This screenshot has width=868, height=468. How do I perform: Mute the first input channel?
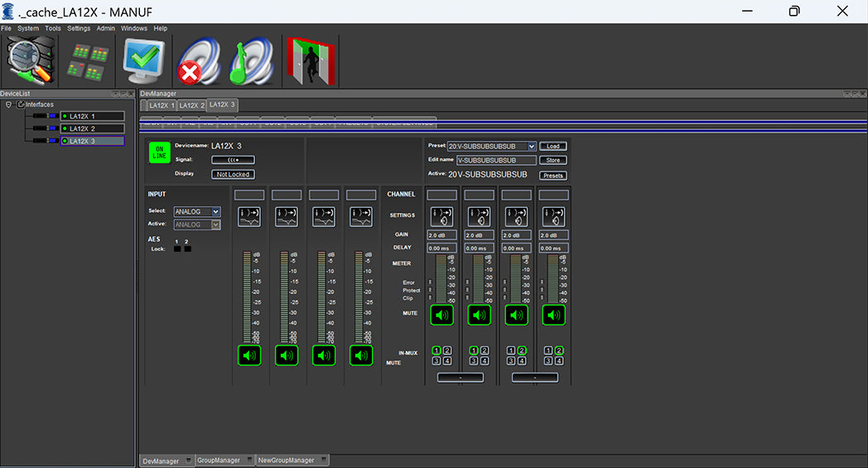[x=249, y=355]
